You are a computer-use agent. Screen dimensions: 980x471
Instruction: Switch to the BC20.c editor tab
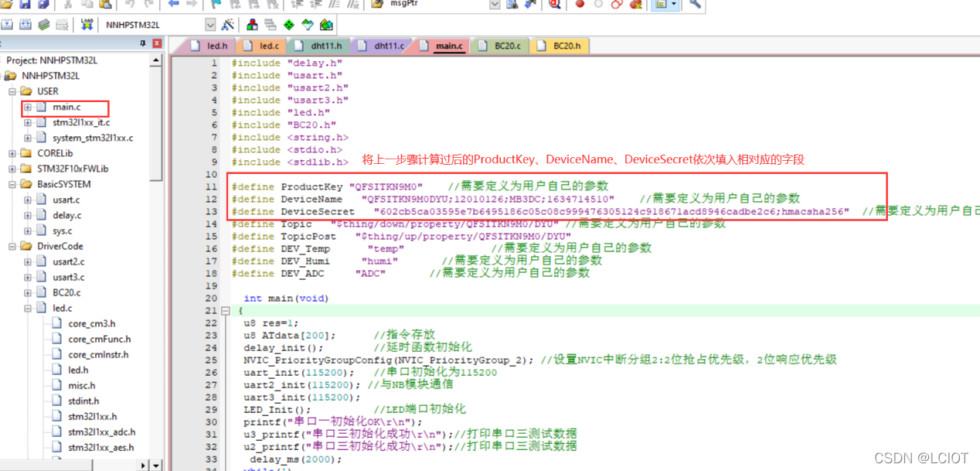coord(499,46)
